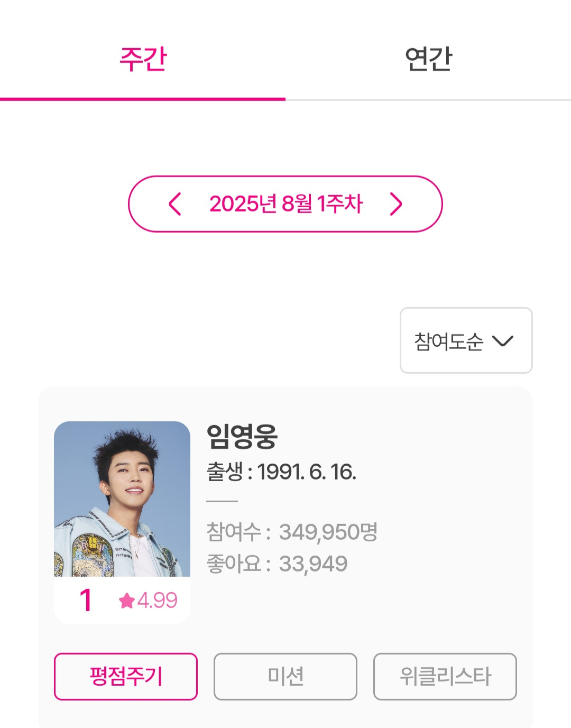Switch to the 주간 tab
Screen dimensions: 571x728
coord(143,58)
